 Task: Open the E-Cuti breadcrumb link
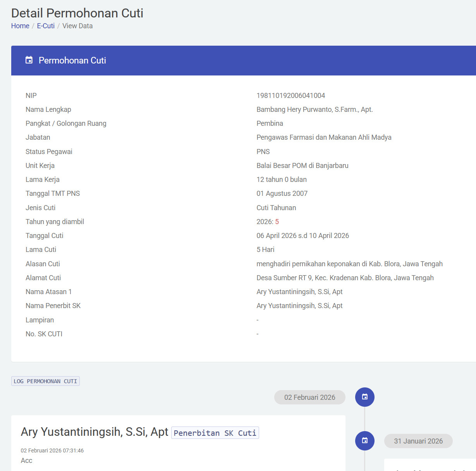46,26
